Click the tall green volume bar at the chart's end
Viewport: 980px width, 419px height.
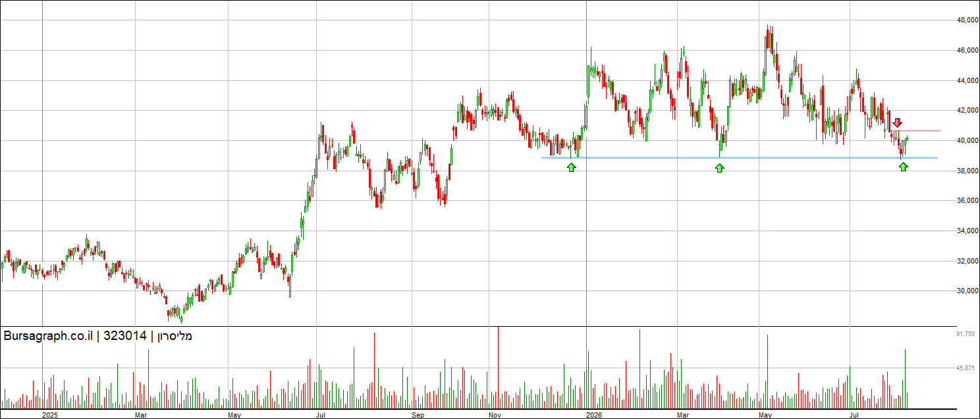[x=906, y=379]
